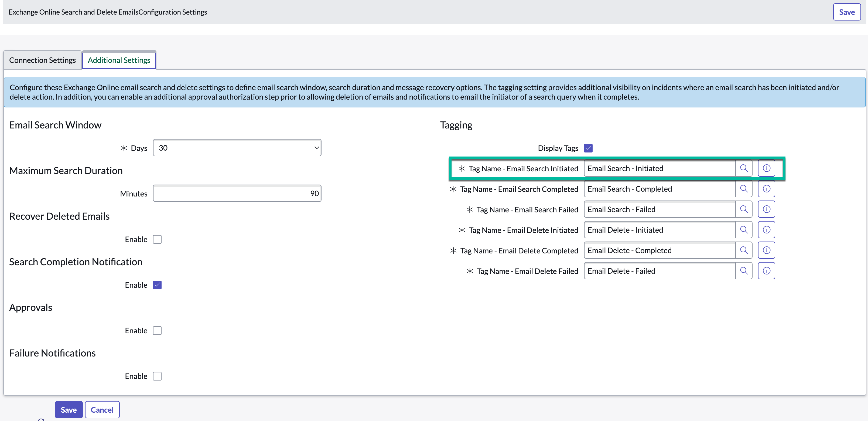Select the Additional Settings tab
The image size is (868, 421).
click(119, 60)
